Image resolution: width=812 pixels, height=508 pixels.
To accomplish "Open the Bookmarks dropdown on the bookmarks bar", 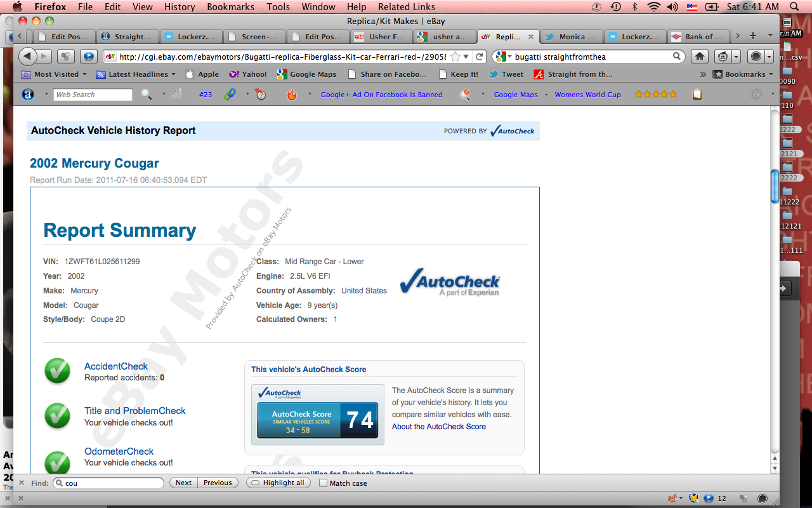I will 744,74.
